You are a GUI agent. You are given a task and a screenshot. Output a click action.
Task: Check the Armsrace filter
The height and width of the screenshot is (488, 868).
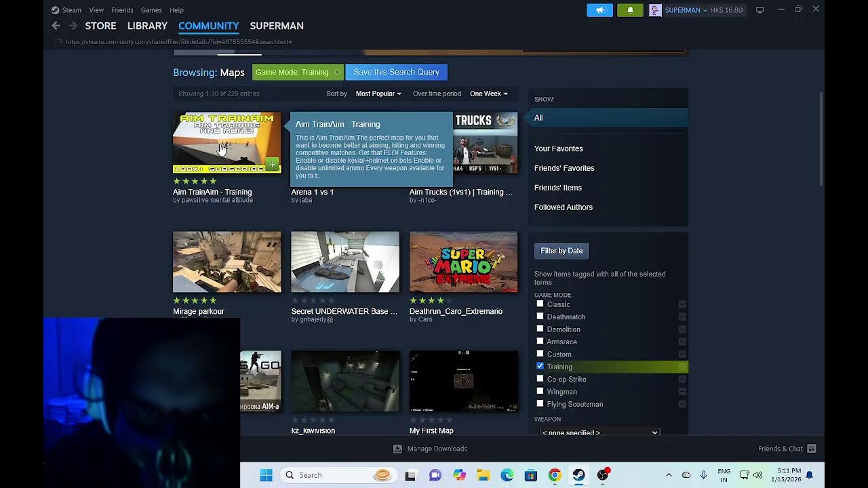click(540, 341)
